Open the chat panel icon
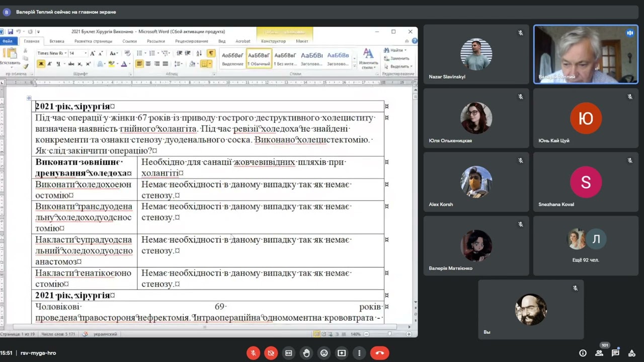 tap(615, 353)
